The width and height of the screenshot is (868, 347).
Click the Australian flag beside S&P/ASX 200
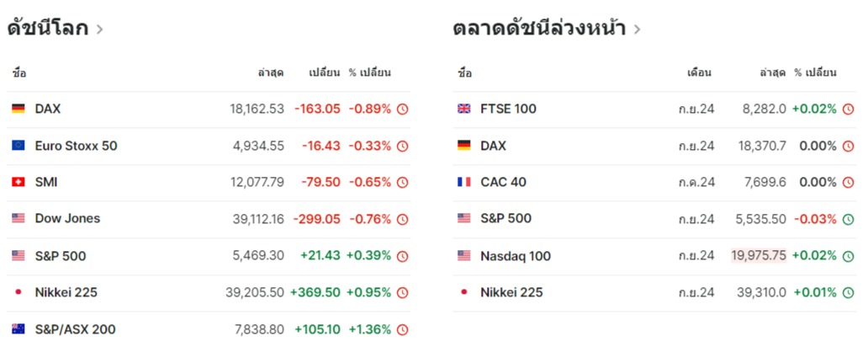[x=19, y=329]
